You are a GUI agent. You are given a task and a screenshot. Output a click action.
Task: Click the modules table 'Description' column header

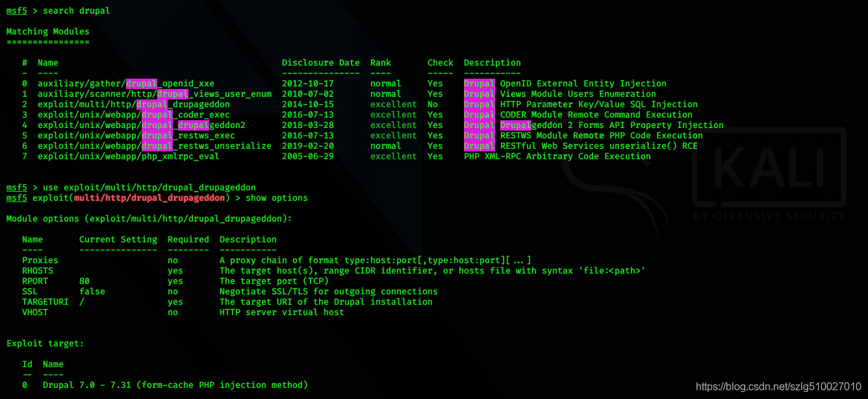(x=492, y=63)
